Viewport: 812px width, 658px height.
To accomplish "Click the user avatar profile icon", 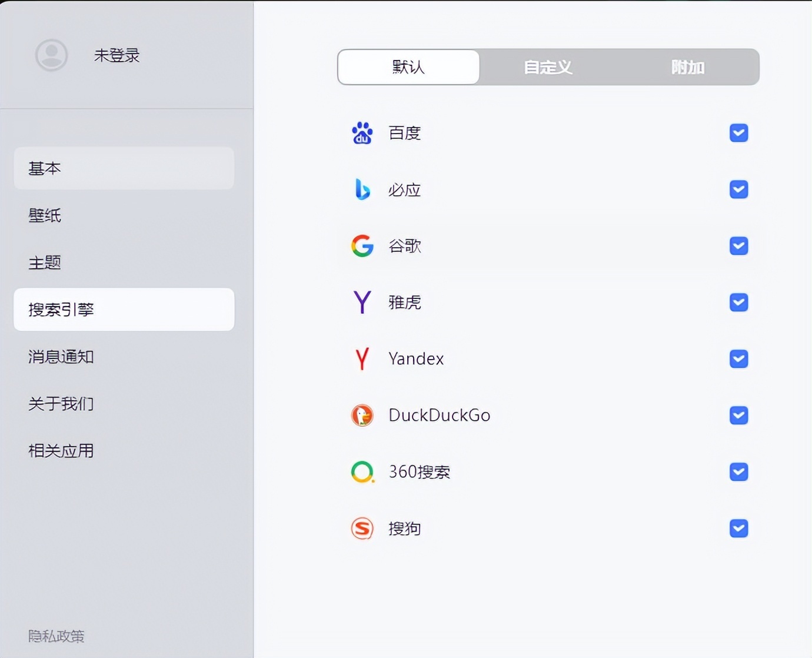I will click(52, 55).
